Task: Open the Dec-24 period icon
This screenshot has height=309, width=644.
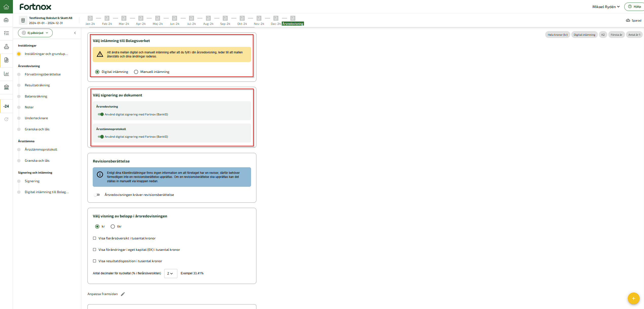Action: (x=276, y=18)
